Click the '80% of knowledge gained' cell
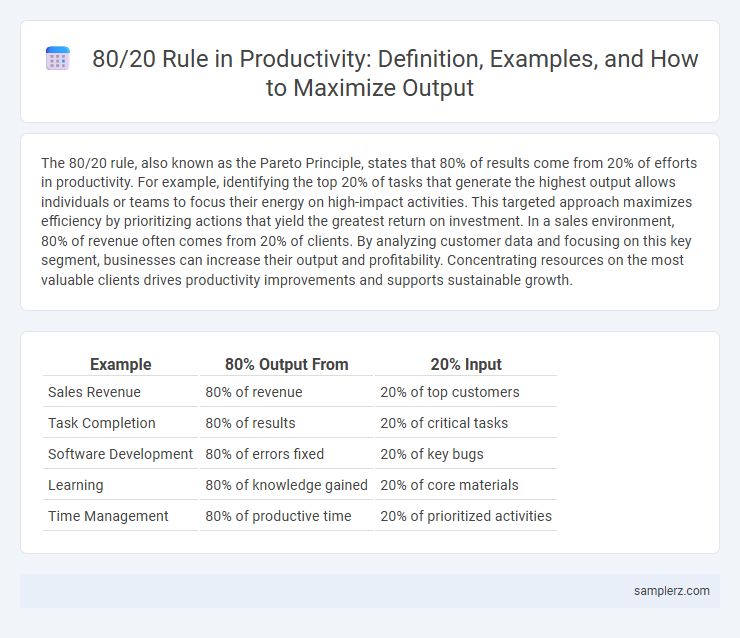Screen dimensions: 740x638 286,485
